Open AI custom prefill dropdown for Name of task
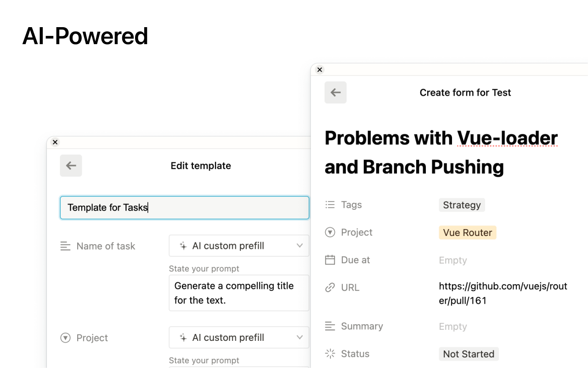Viewport: 588px width, 368px height. point(239,246)
